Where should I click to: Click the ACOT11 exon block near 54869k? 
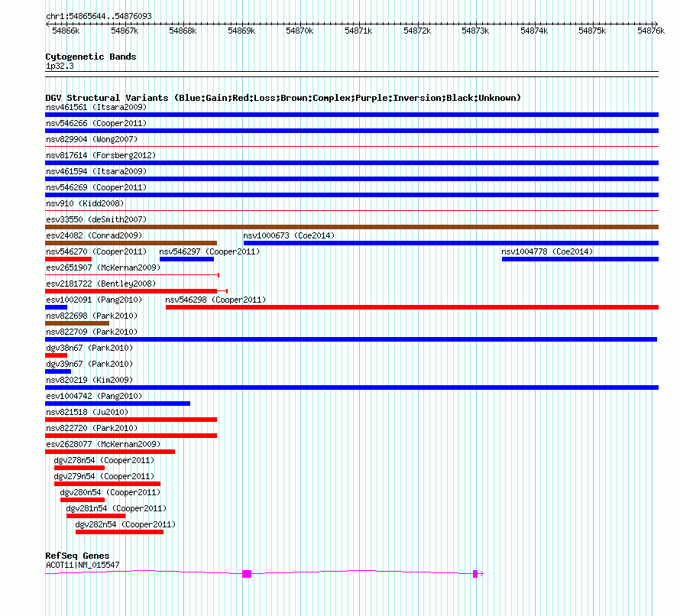click(x=247, y=574)
